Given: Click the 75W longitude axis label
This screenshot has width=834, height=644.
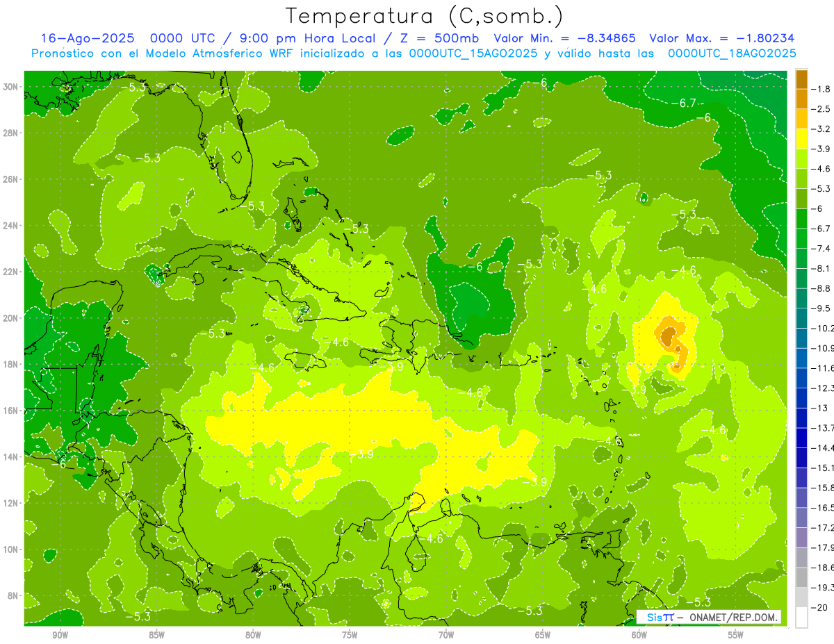Looking at the screenshot, I should pyautogui.click(x=350, y=635).
